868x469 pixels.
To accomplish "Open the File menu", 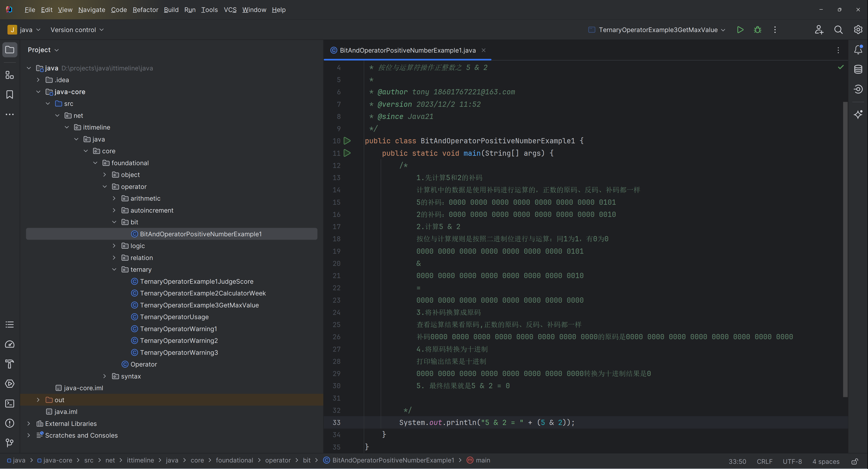I will tap(30, 10).
